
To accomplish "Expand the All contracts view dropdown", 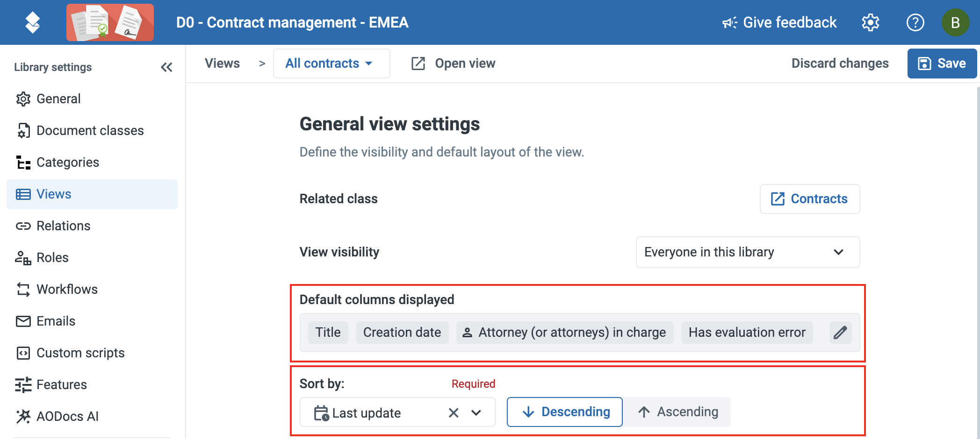I will (x=331, y=64).
